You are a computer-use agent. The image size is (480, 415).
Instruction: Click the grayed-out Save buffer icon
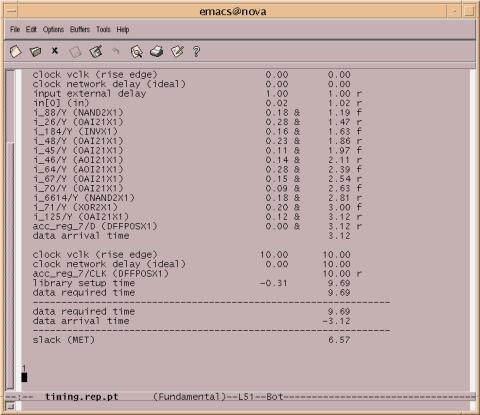click(x=75, y=52)
